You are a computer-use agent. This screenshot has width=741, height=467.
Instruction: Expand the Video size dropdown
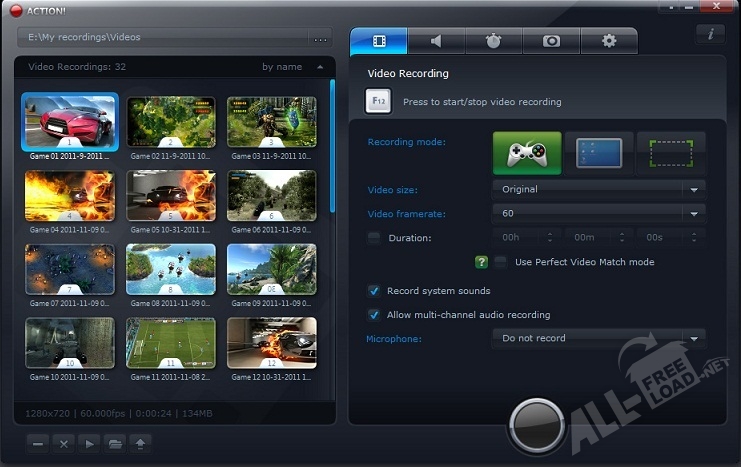pos(598,189)
